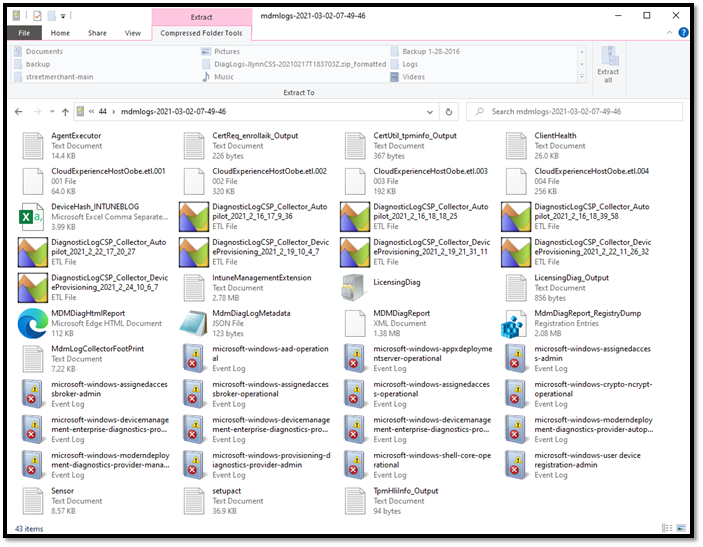The image size is (703, 547).
Task: Click the 44 breadcrumb in address bar
Action: pyautogui.click(x=103, y=112)
